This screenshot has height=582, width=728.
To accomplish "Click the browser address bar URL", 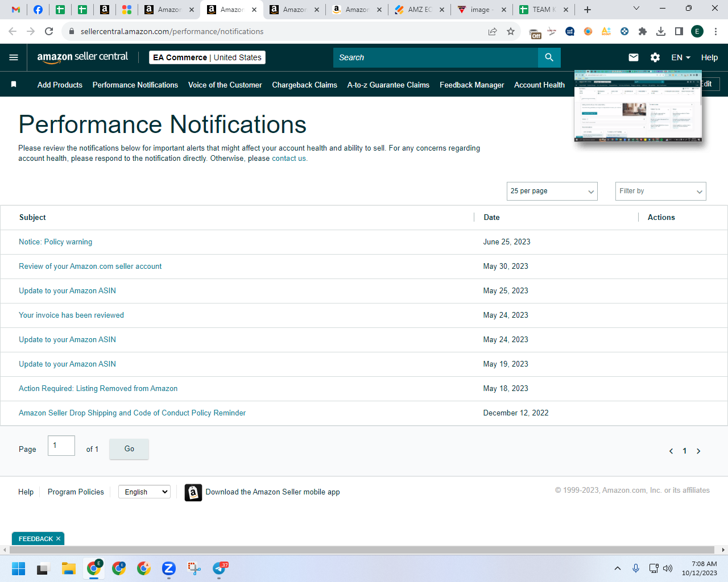I will point(172,31).
